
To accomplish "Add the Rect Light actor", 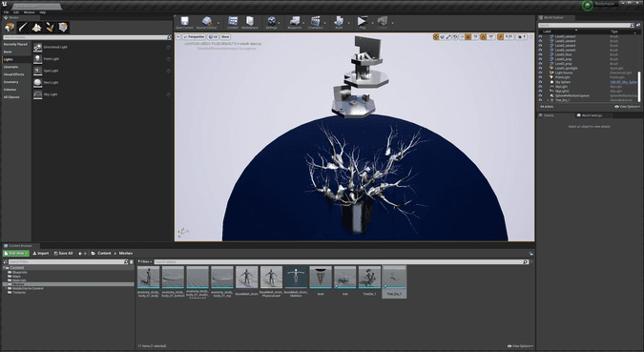I will tap(102, 83).
